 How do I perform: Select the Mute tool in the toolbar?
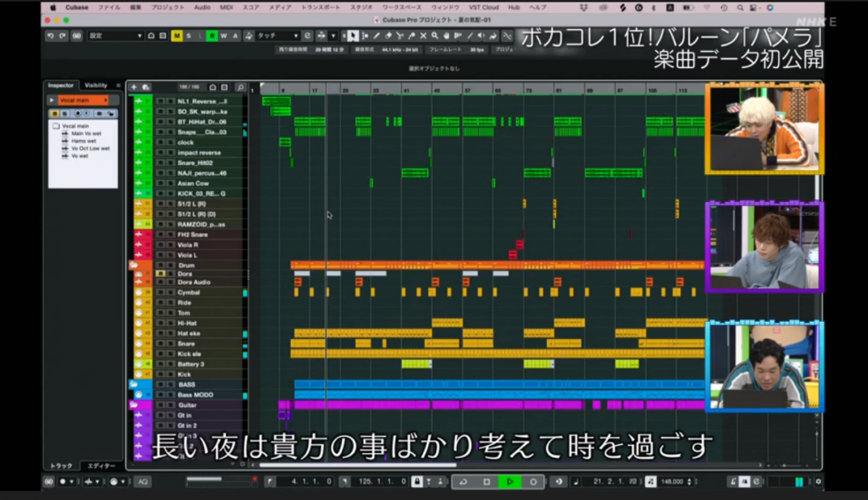[423, 35]
